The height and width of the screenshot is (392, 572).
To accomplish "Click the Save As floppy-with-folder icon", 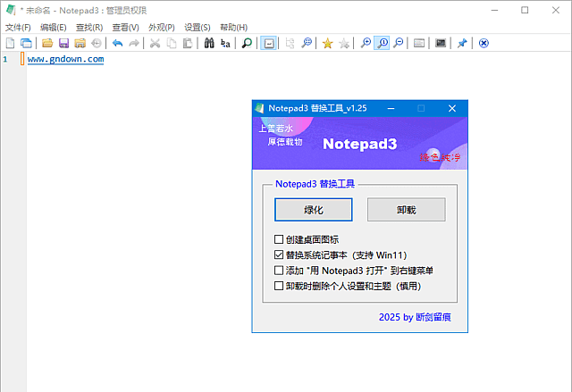I will (x=80, y=44).
